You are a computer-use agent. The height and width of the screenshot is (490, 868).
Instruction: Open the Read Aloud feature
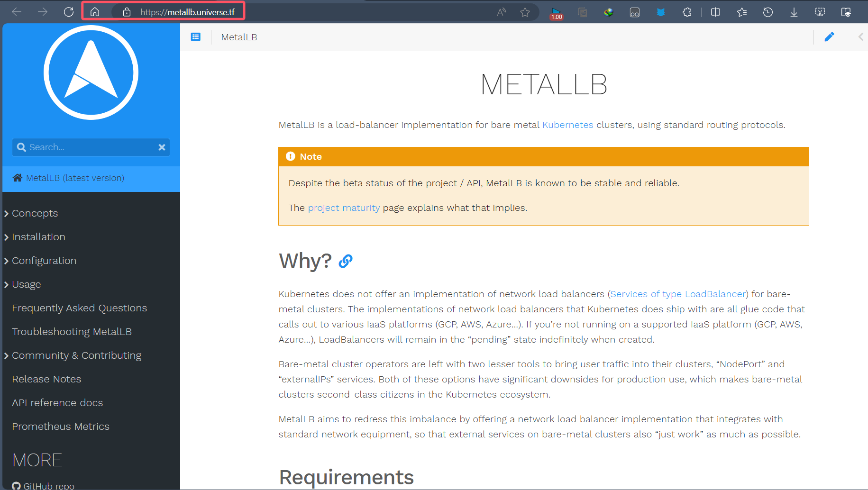point(501,12)
